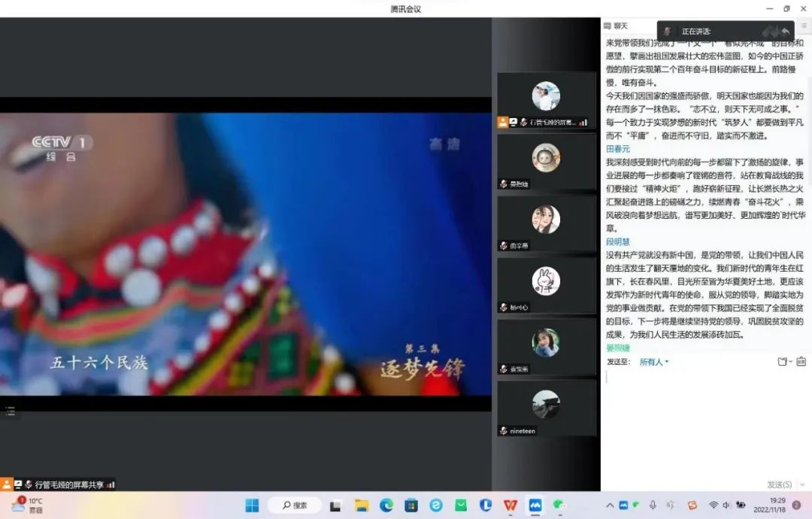Screen dimensions: 812x519
Task: Show hidden system tray icons chevron
Action: click(610, 505)
